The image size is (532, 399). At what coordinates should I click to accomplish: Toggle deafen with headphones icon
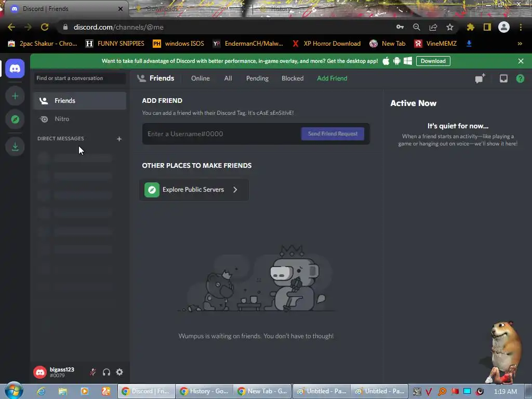(x=106, y=372)
